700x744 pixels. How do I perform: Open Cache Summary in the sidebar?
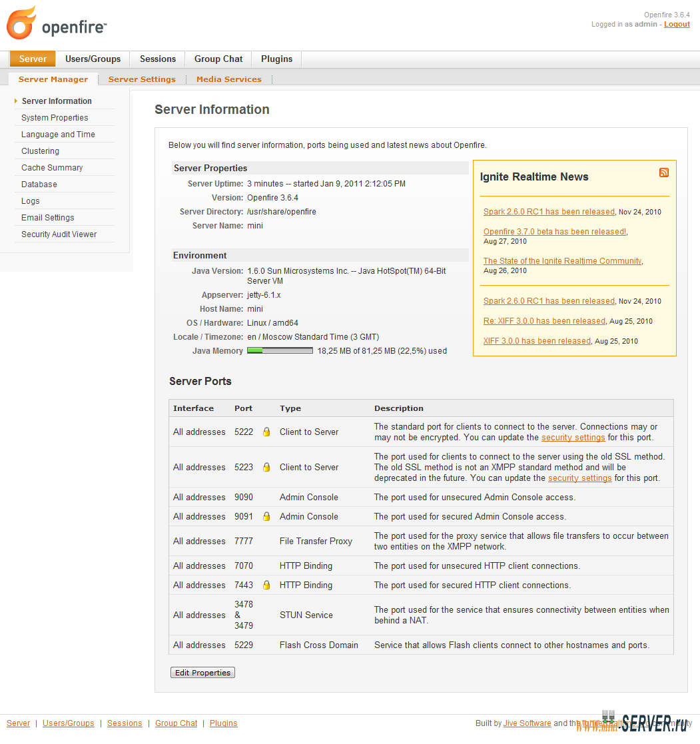(x=52, y=167)
